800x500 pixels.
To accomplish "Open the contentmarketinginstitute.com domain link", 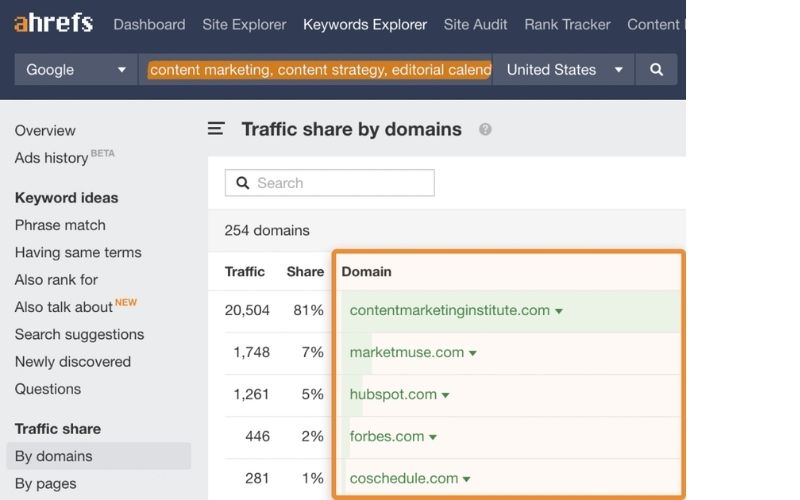I will coord(449,310).
